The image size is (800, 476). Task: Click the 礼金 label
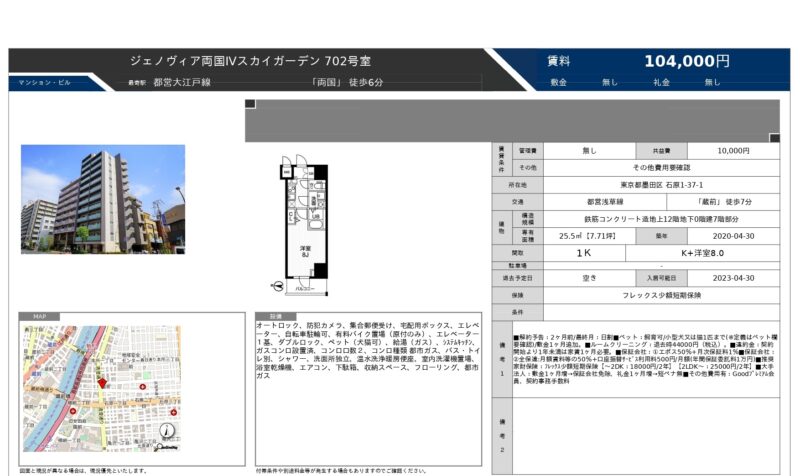(661, 82)
